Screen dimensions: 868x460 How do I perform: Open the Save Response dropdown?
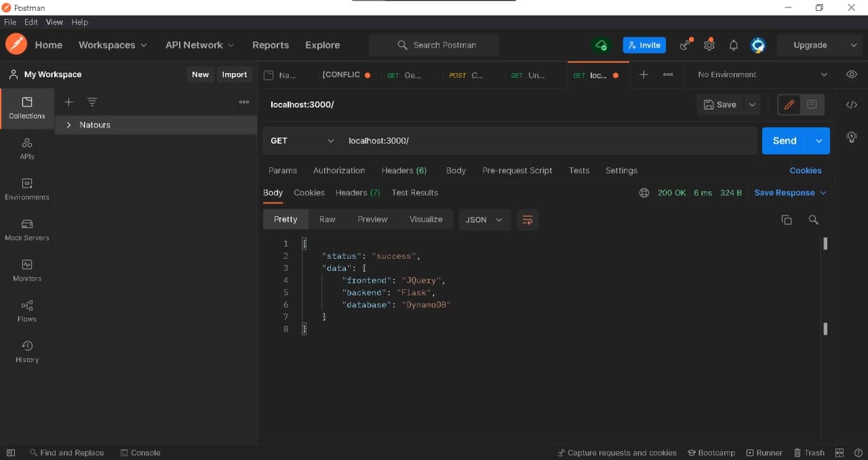[790, 193]
